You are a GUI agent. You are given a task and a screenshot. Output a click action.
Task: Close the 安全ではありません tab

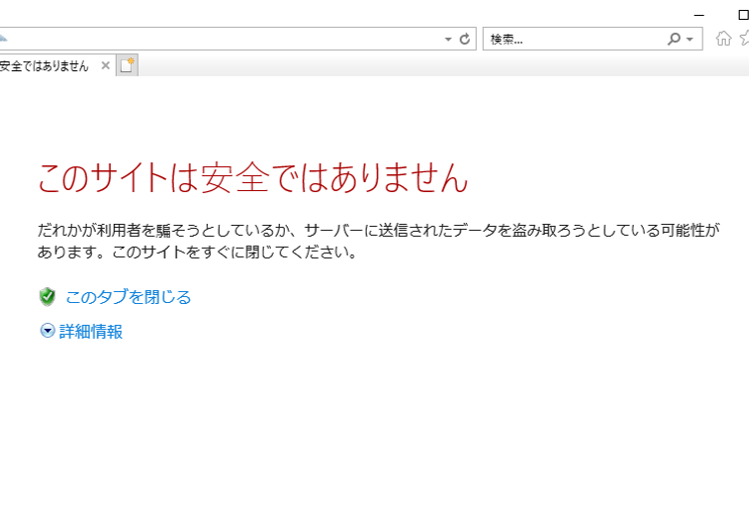tap(106, 65)
